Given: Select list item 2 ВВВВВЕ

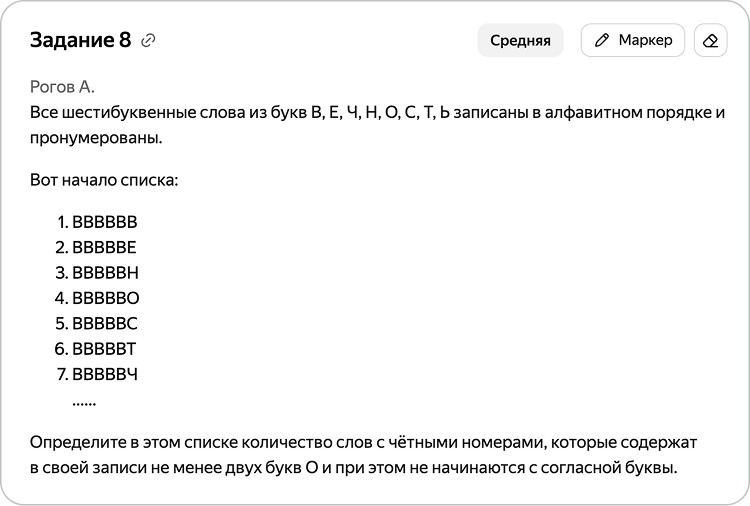Looking at the screenshot, I should [96, 248].
